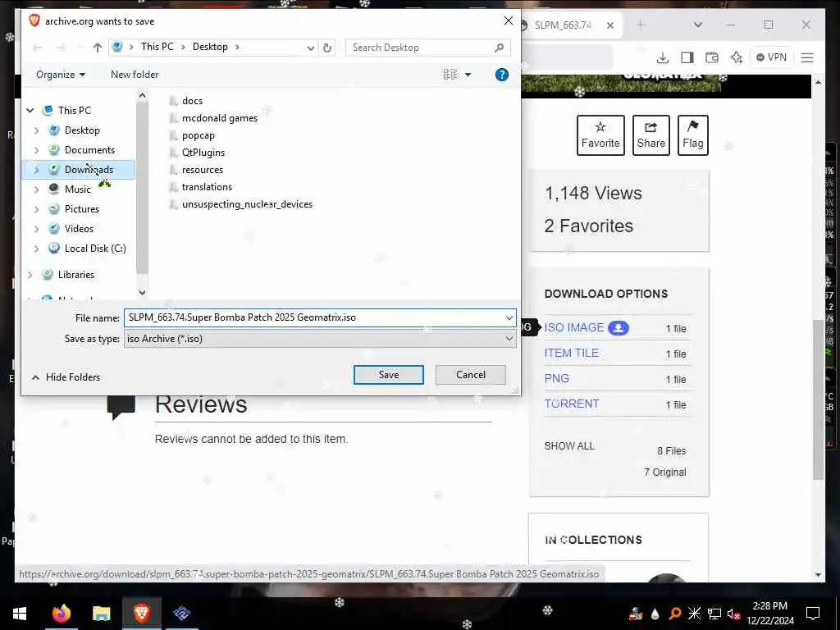Select Local Disk (C:) in tree
The width and height of the screenshot is (840, 630).
pyautogui.click(x=95, y=249)
